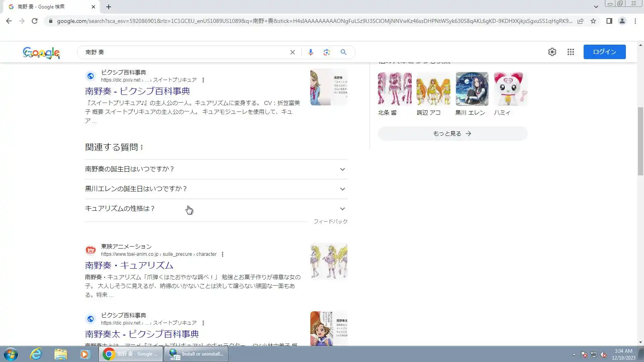Viewport: 644px width, 362px height.
Task: Click the もっと見る button
Action: (x=453, y=134)
